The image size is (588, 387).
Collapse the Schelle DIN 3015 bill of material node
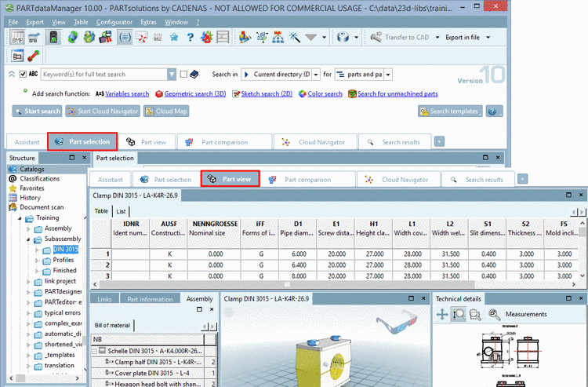95,352
